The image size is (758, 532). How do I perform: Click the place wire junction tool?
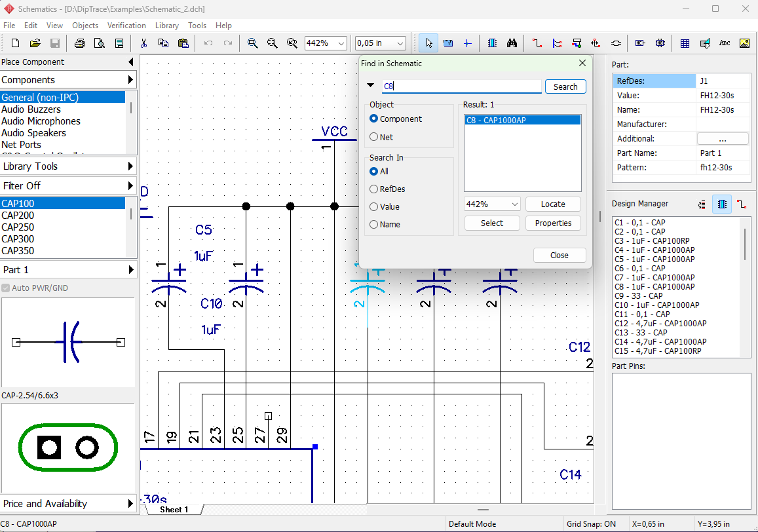pyautogui.click(x=596, y=43)
